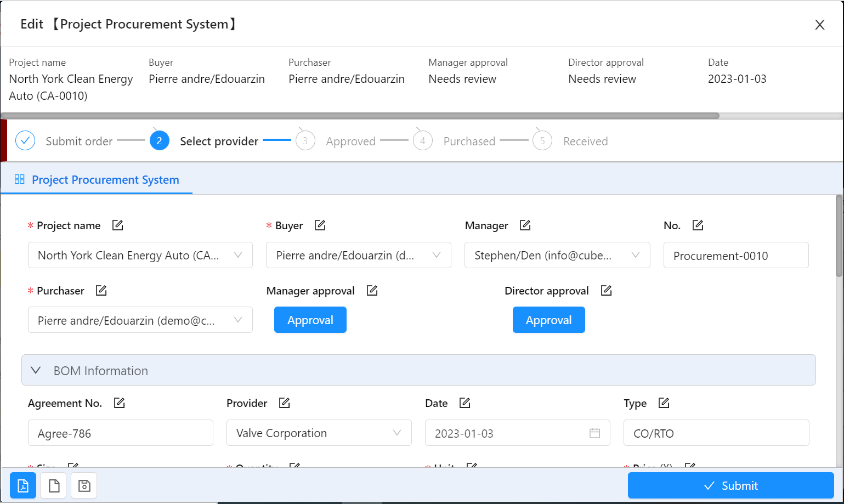Open the Manager dropdown

557,255
